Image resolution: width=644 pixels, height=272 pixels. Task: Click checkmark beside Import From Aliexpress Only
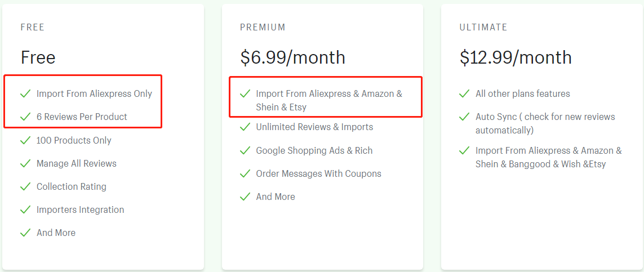(25, 94)
